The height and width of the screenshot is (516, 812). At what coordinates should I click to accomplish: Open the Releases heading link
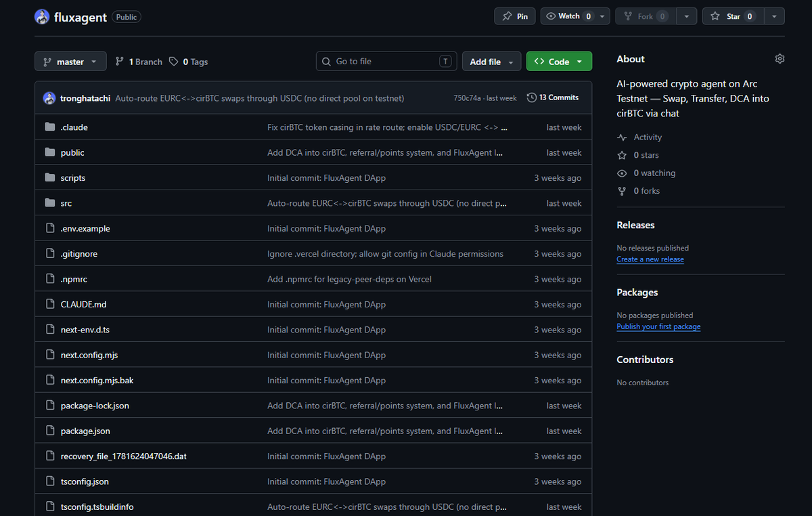pos(635,225)
